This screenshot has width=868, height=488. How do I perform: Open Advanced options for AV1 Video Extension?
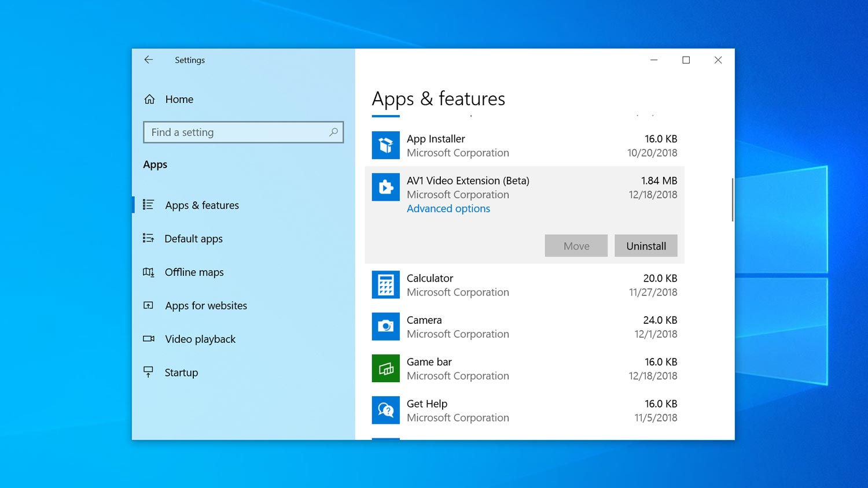448,209
